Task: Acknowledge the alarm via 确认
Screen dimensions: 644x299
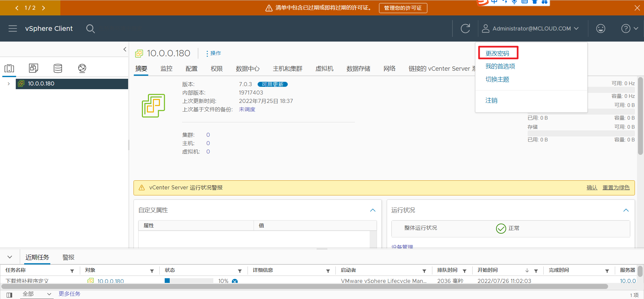Action: click(x=592, y=188)
